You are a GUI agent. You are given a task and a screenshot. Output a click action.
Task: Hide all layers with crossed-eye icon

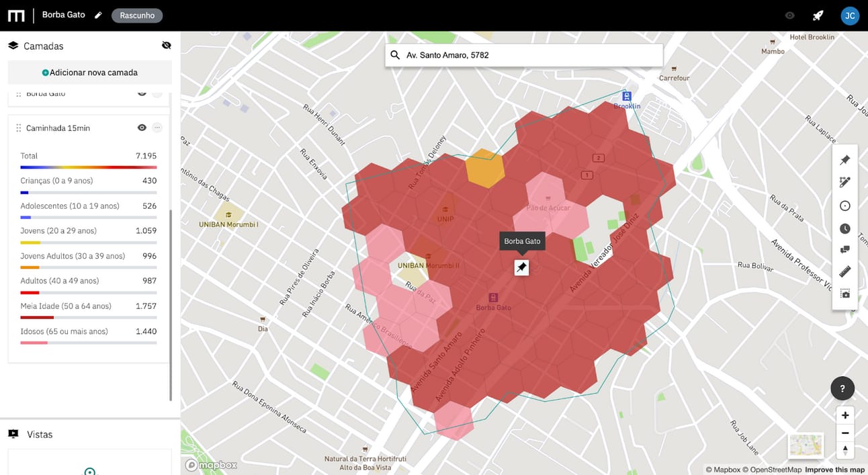[x=167, y=46]
